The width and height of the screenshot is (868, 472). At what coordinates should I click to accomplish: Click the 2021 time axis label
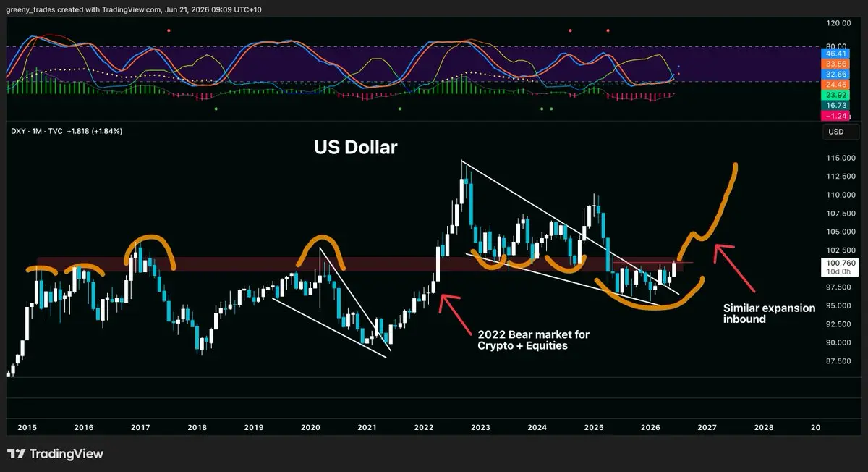coord(367,427)
